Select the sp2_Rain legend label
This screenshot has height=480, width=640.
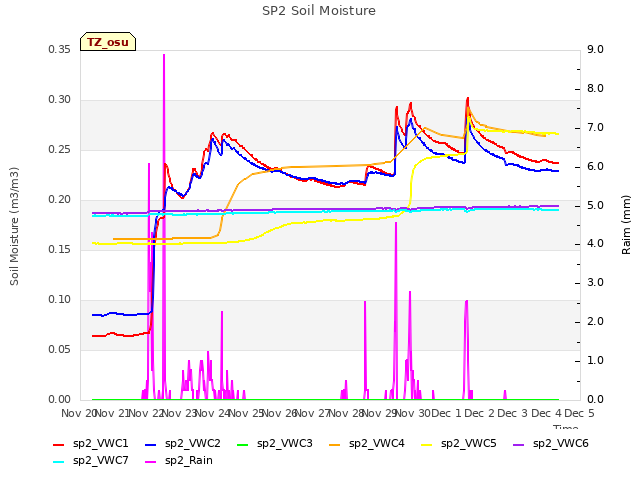(x=189, y=461)
